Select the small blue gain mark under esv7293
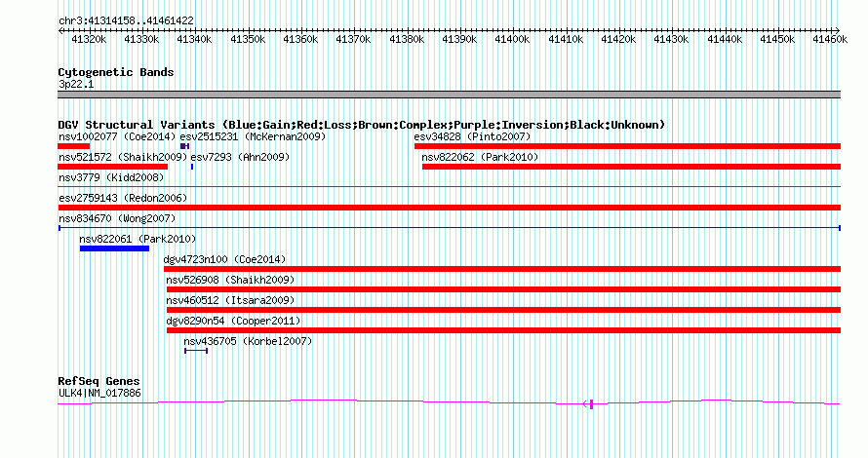 tap(192, 167)
